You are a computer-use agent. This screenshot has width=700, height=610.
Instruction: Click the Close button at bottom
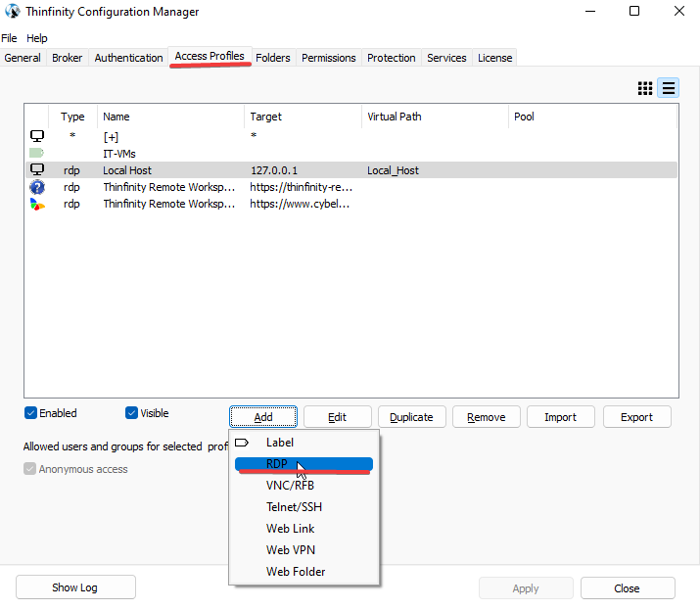pyautogui.click(x=628, y=588)
